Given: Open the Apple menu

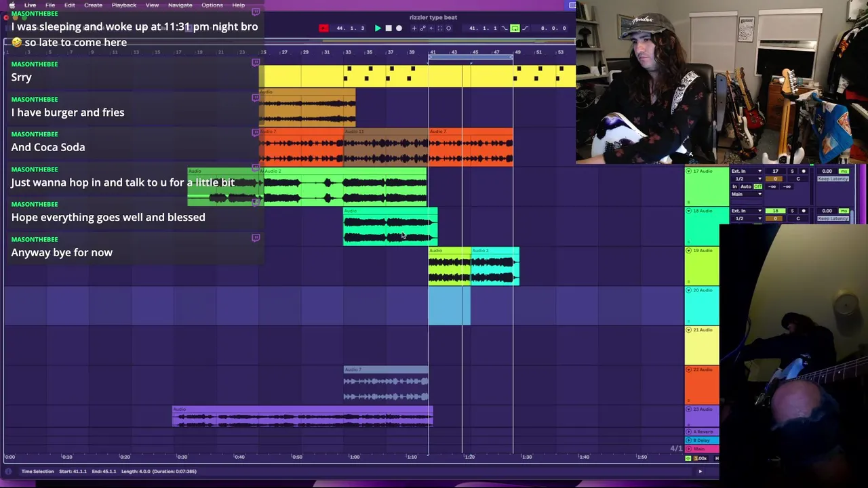Looking at the screenshot, I should point(12,5).
